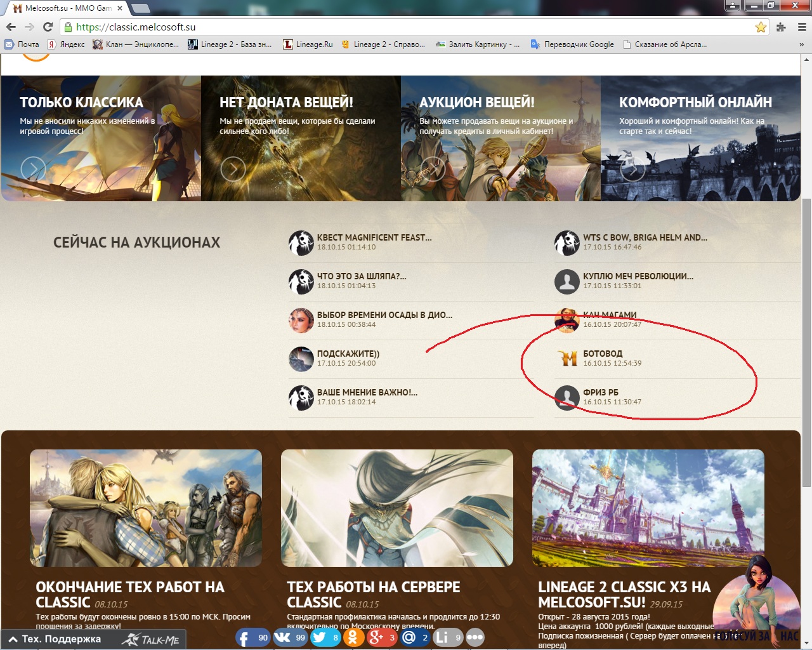Click the arrow circle on НЕТ ДОНАТА ВЕЩЕЙ banner
Image resolution: width=812 pixels, height=650 pixels.
[x=233, y=169]
